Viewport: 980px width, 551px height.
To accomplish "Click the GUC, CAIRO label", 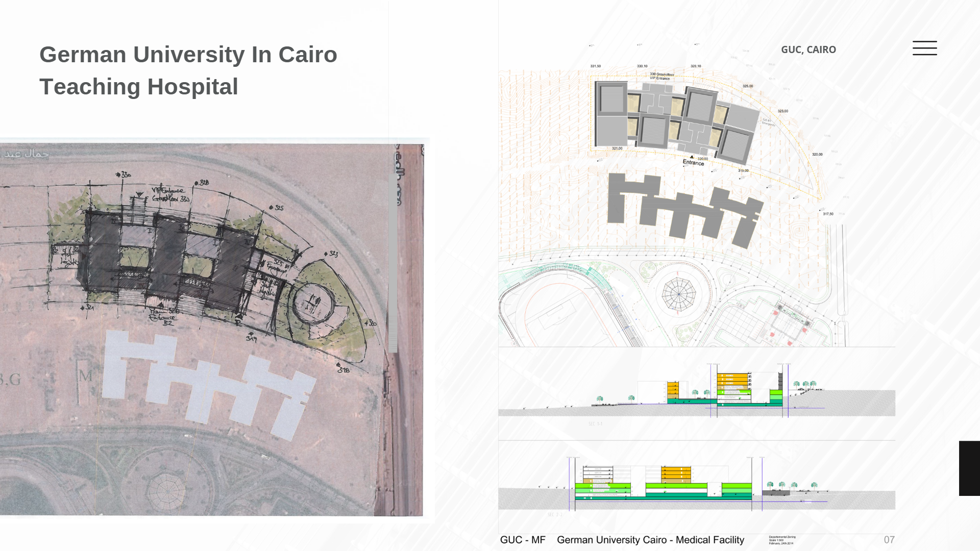I will [808, 49].
